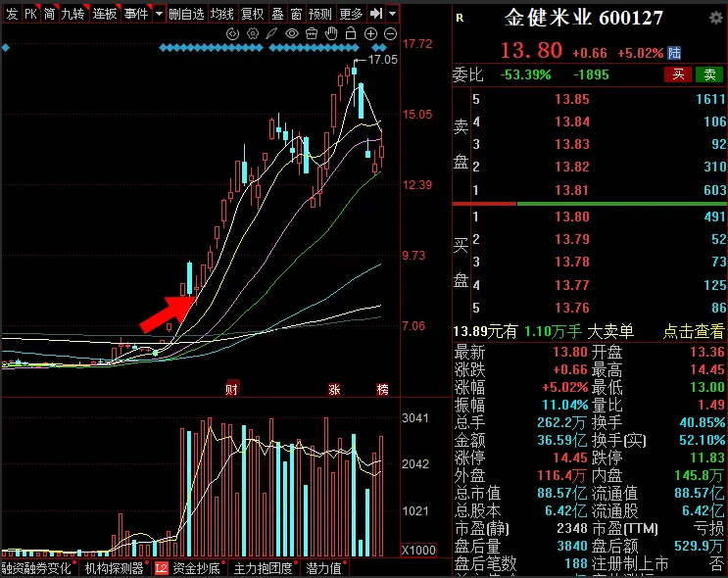728x578 pixels.
Task: Click the 陆 Stock Connect badge
Action: (x=674, y=53)
